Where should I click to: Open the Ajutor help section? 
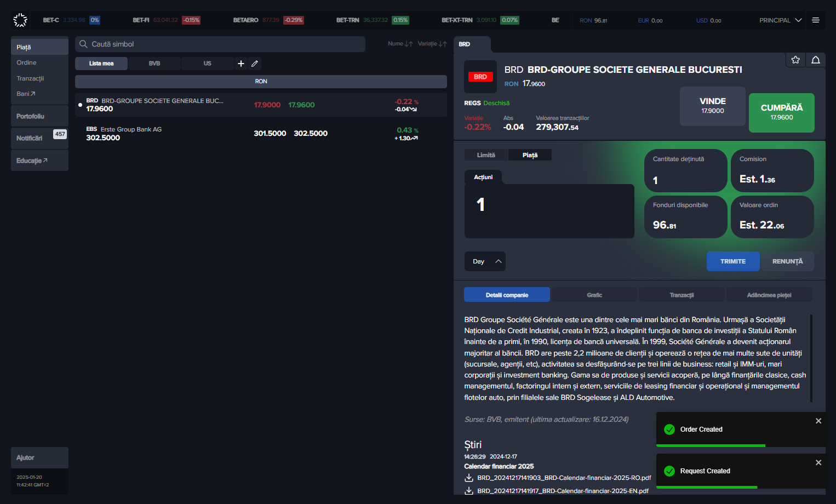tap(39, 457)
